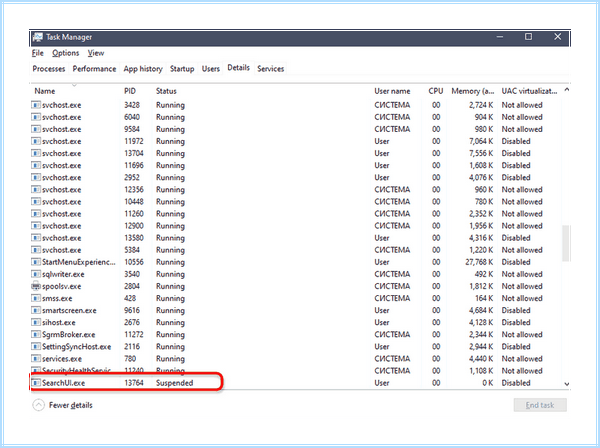Select the 2,724 K memory value
Screen dimensions: 600x448
tap(481, 105)
